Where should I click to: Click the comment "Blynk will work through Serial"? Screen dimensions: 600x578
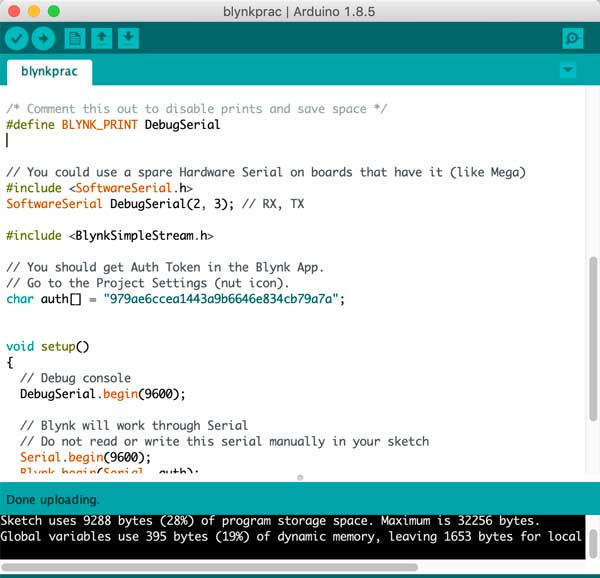pos(134,425)
